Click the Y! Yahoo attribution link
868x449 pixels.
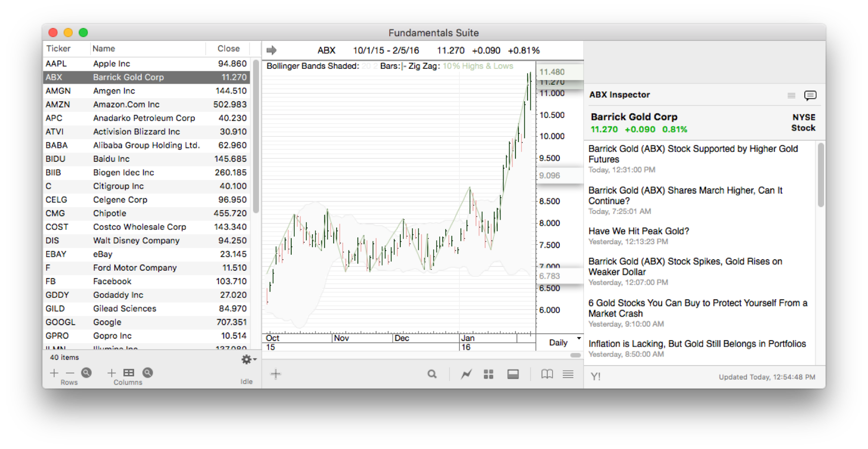596,376
